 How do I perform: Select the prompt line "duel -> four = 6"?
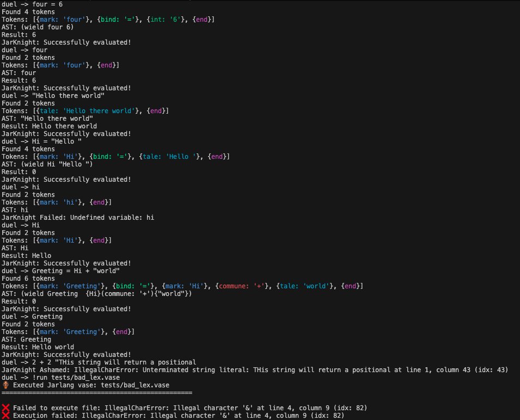(32, 4)
